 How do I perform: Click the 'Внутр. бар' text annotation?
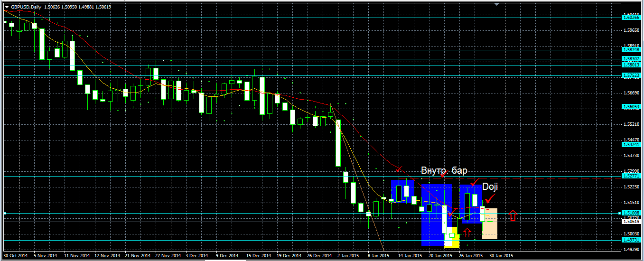(444, 170)
